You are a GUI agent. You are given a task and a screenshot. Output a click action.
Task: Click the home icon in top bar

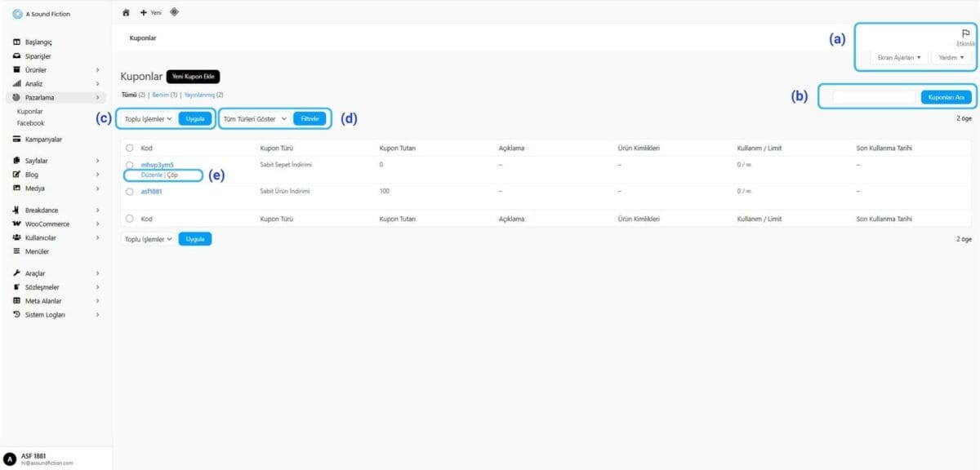pos(126,12)
